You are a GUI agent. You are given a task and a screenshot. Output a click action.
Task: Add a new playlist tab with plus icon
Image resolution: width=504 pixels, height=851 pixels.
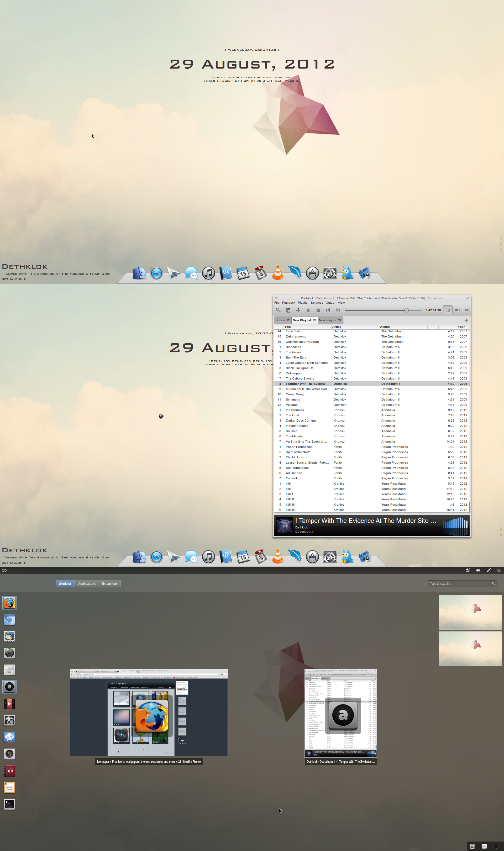tap(466, 320)
